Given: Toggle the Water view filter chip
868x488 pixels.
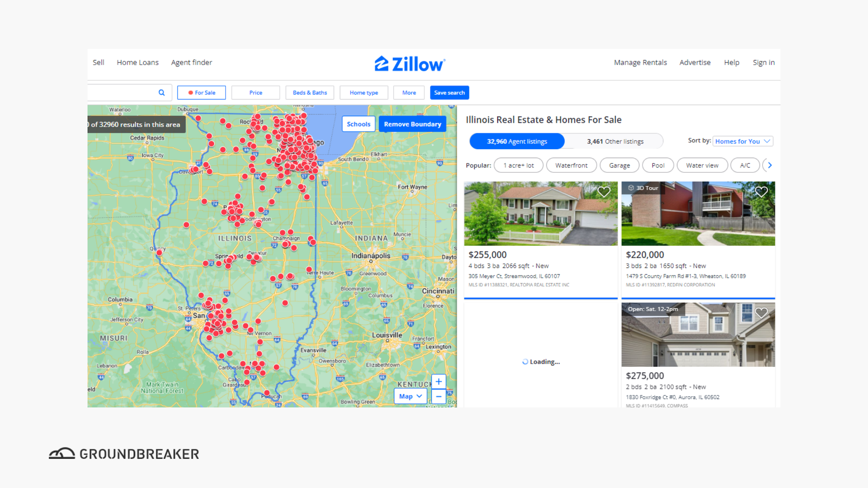Looking at the screenshot, I should click(702, 165).
